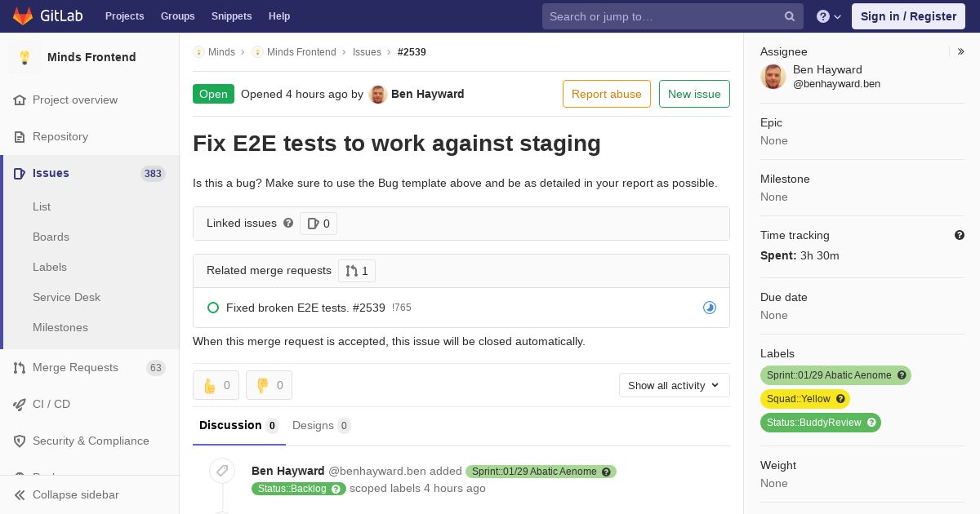Screen dimensions: 980x514
Task: Switch to the Designs tab
Action: tap(322, 425)
